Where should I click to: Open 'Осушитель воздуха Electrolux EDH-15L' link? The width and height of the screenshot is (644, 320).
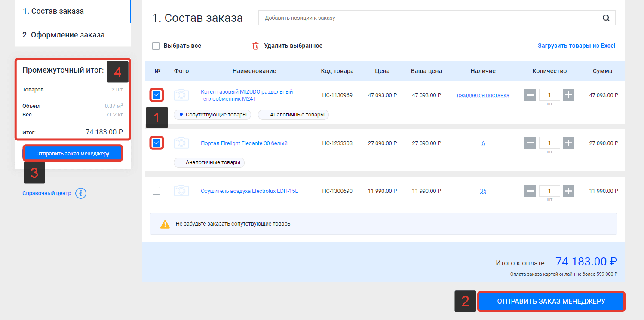[249, 191]
